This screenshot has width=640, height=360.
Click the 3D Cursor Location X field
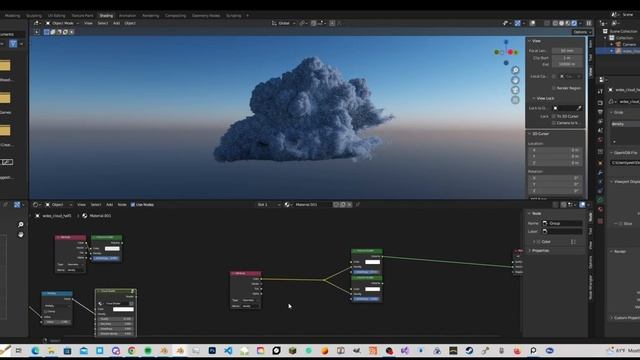(555, 150)
